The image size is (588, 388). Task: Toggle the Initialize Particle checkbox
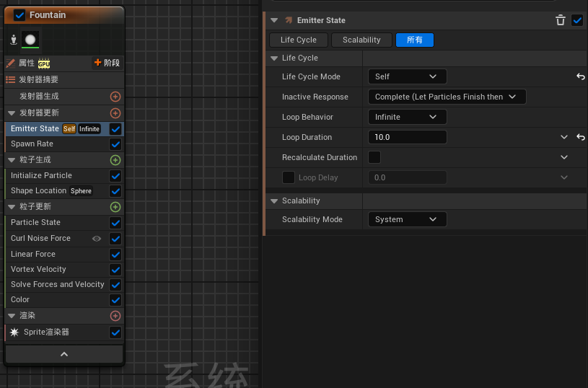pos(115,176)
